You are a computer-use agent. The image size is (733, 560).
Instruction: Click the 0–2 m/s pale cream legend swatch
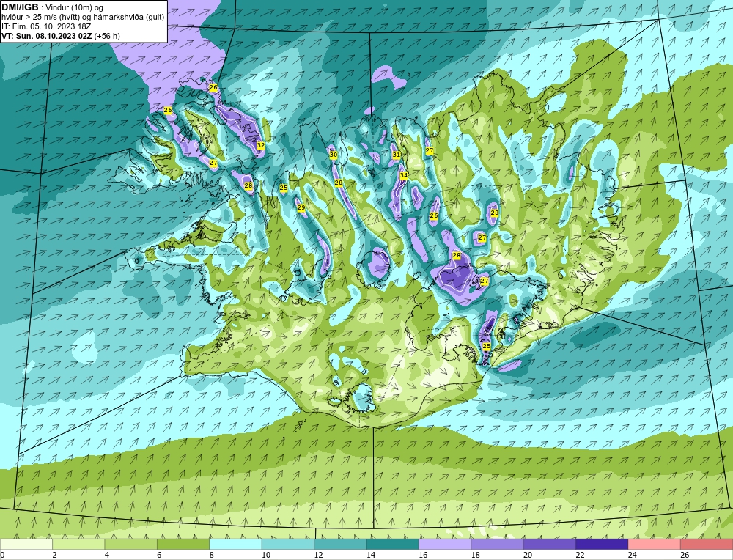26,544
